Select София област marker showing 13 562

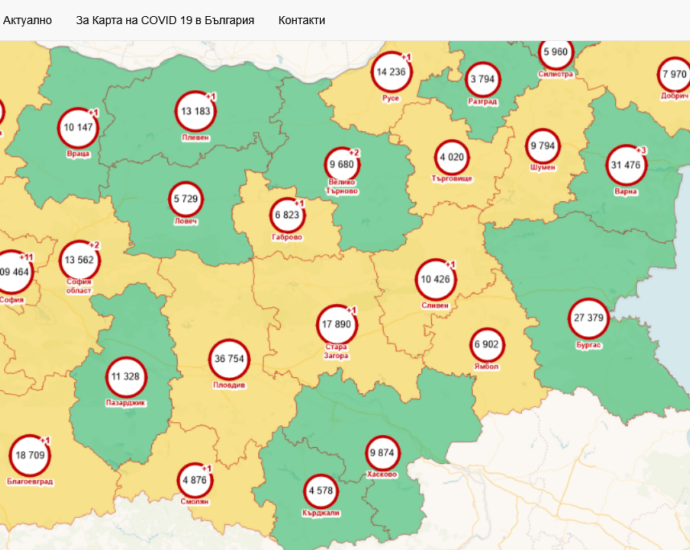pyautogui.click(x=79, y=260)
